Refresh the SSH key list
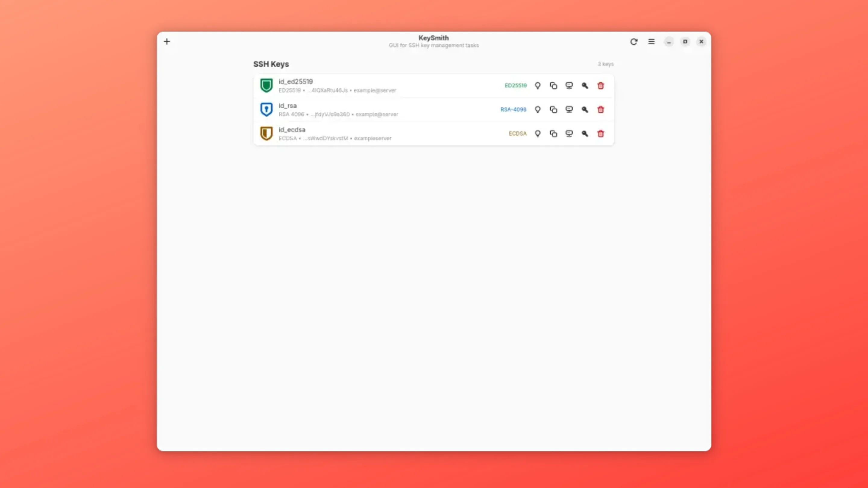Viewport: 868px width, 488px height. [x=634, y=42]
